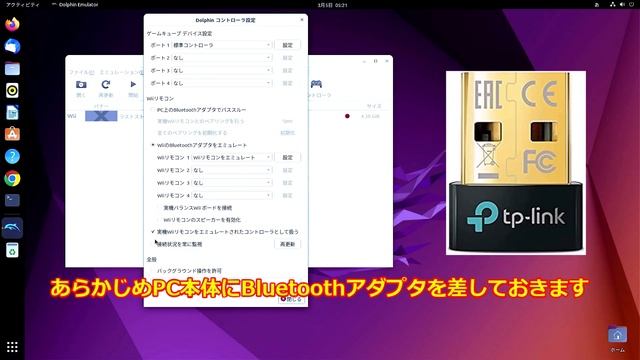The height and width of the screenshot is (360, 640).
Task: Click the Wii platform cell in game list
Action: click(72, 116)
